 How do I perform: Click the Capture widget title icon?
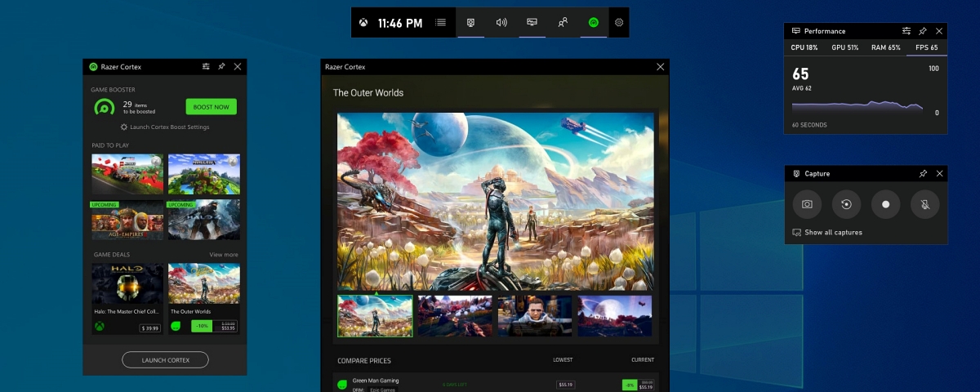[x=796, y=173]
